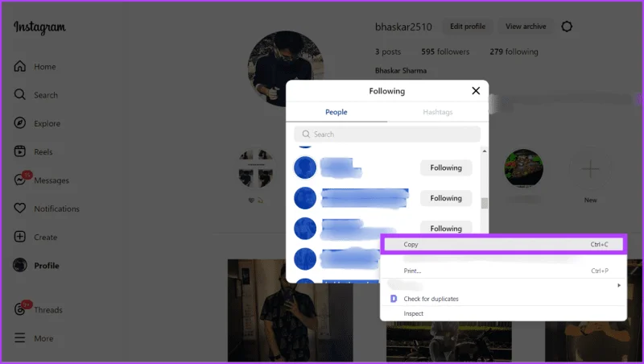644x364 pixels.
Task: Click the large profile picture
Action: 286,68
